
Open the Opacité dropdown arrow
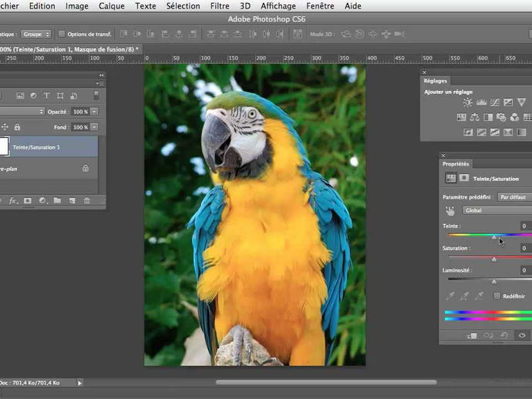click(x=94, y=112)
